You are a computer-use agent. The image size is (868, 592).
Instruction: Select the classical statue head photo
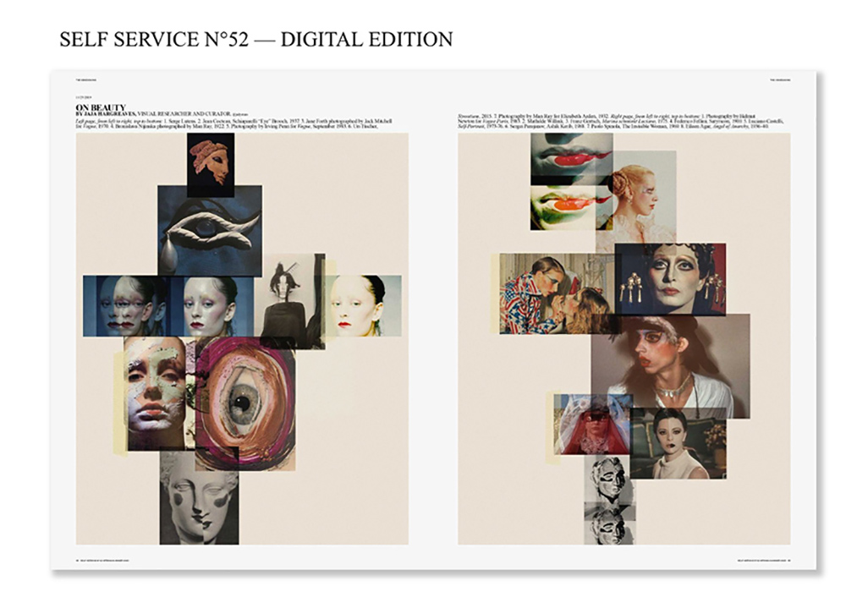point(200,496)
